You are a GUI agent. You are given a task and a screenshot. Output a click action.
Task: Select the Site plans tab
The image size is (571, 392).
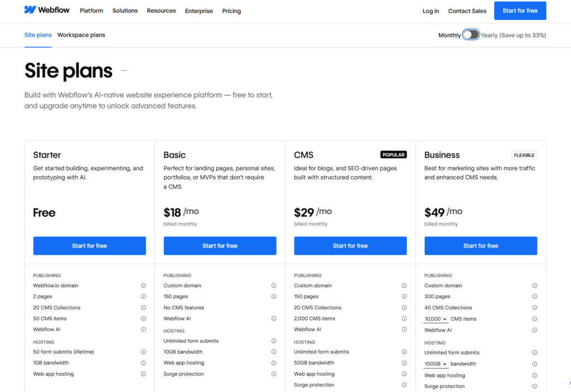[38, 35]
